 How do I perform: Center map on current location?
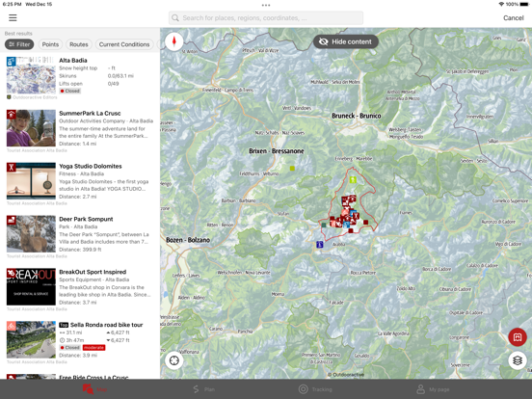(174, 360)
